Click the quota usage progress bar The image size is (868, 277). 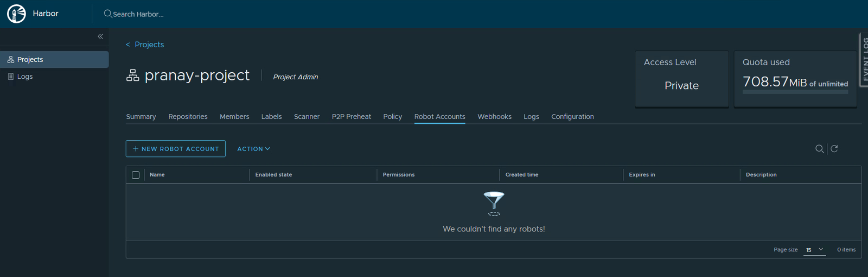tap(795, 92)
